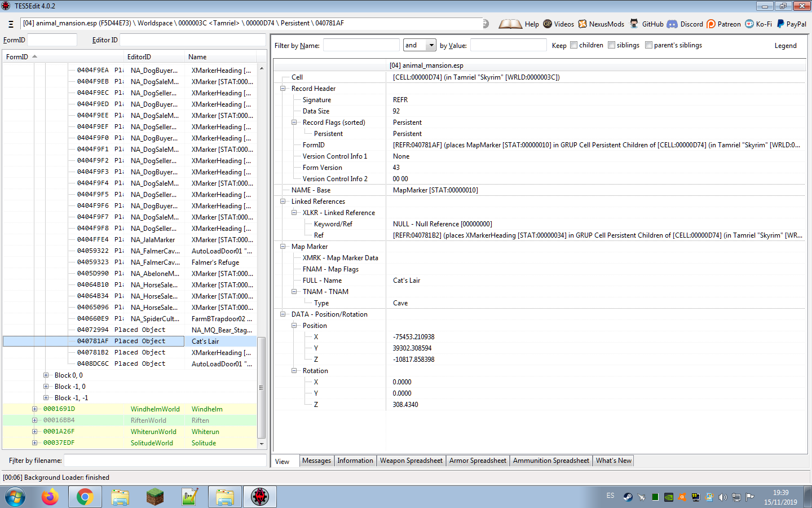
Task: Open Notepad++ from the taskbar
Action: (190, 497)
